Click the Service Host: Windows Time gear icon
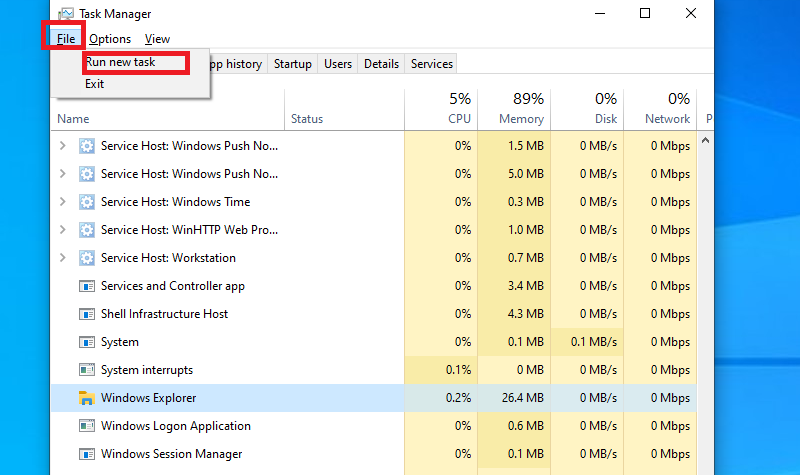 coord(86,202)
